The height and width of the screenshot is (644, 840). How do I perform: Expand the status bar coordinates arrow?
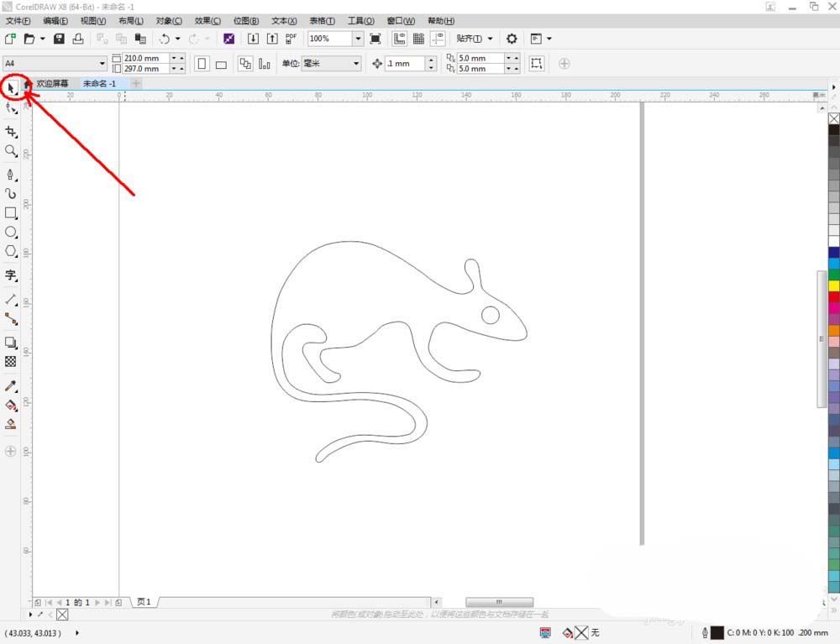coord(77,633)
